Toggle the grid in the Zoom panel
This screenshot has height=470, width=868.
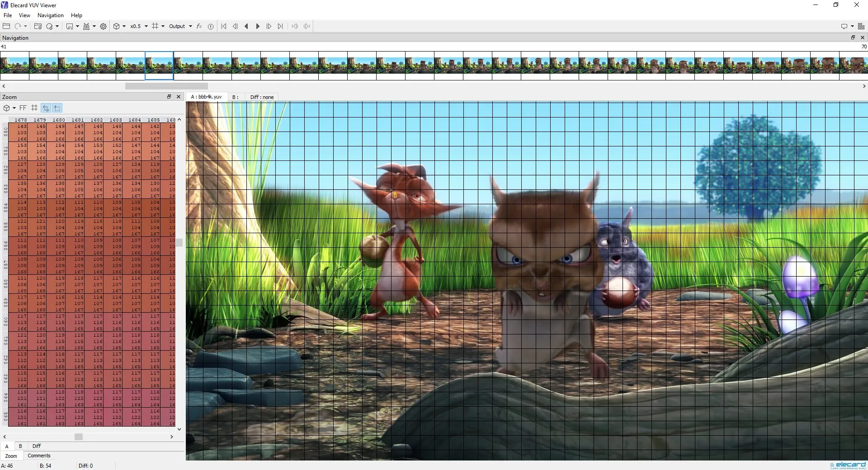coord(34,108)
